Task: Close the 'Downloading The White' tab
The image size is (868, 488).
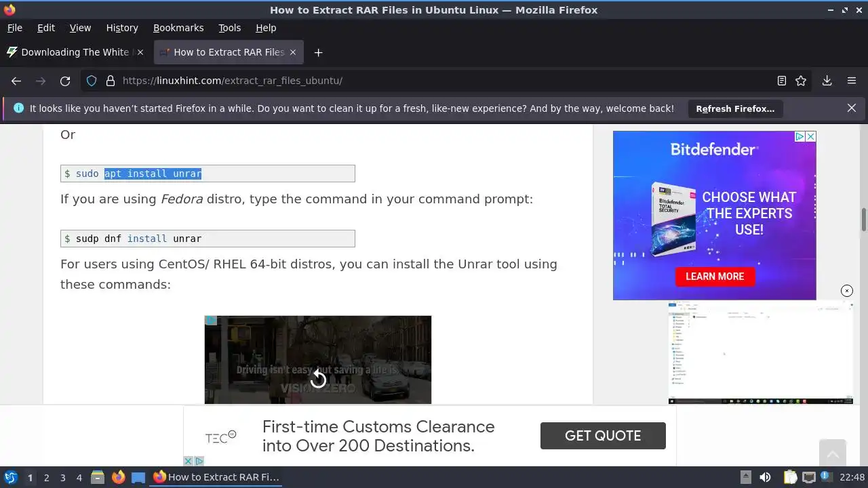Action: tap(140, 52)
